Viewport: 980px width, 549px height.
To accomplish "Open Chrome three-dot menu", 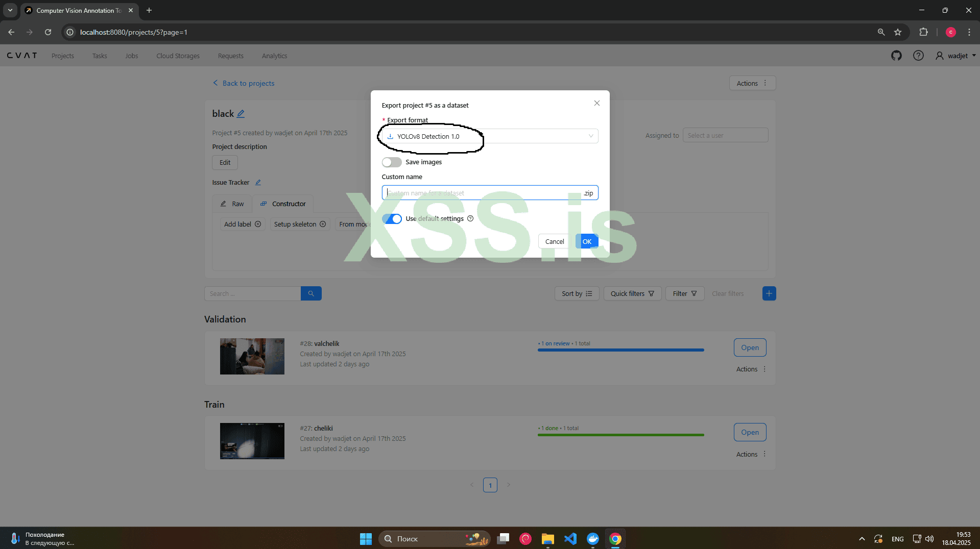I will (x=969, y=32).
